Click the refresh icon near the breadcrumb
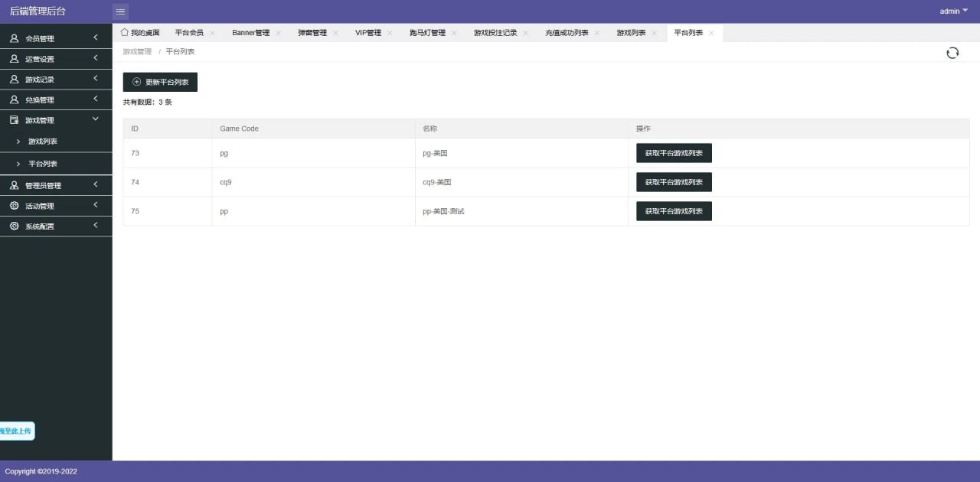Screen dimensions: 980x482 pyautogui.click(x=952, y=52)
